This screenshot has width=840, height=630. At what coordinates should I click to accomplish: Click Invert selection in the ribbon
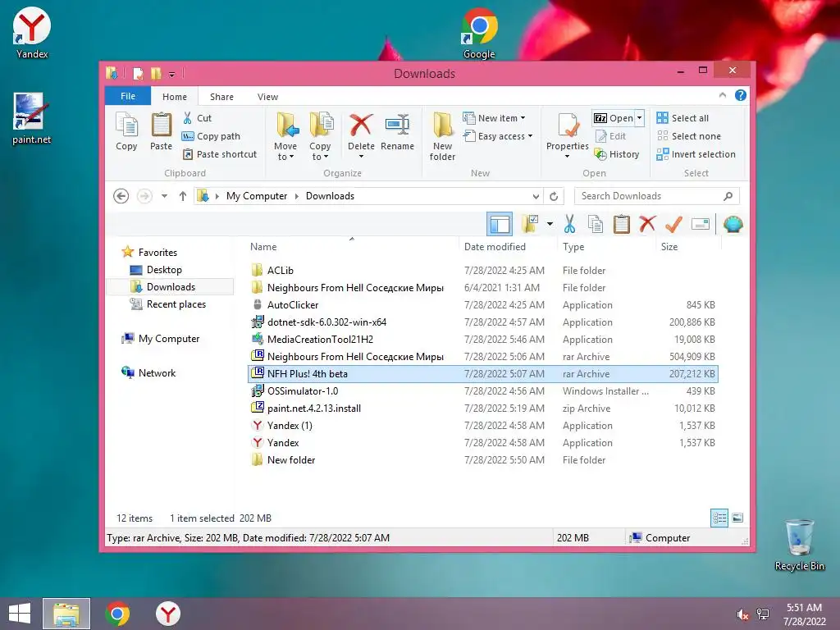(696, 154)
